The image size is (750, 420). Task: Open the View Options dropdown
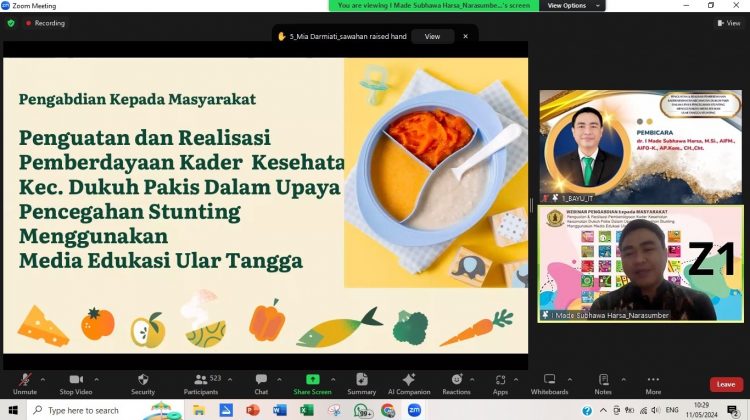[x=571, y=5]
